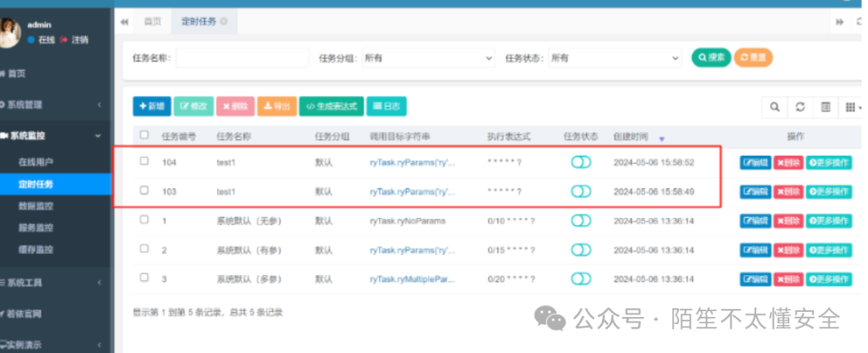Check the row checkbox for task 3
The image size is (868, 353).
(x=144, y=277)
